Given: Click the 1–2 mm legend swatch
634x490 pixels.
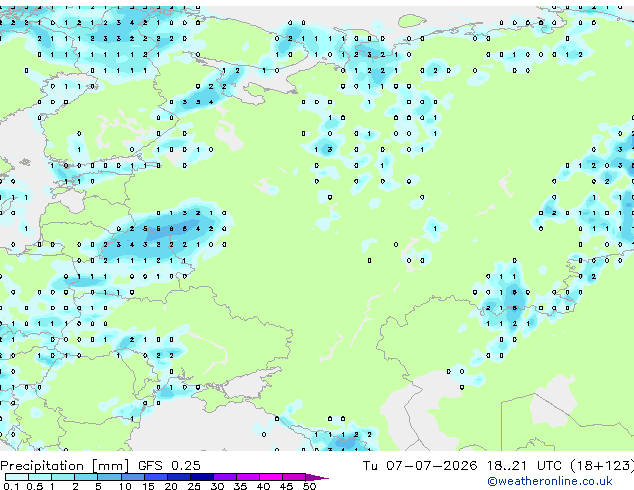Looking at the screenshot, I should 63,477.
